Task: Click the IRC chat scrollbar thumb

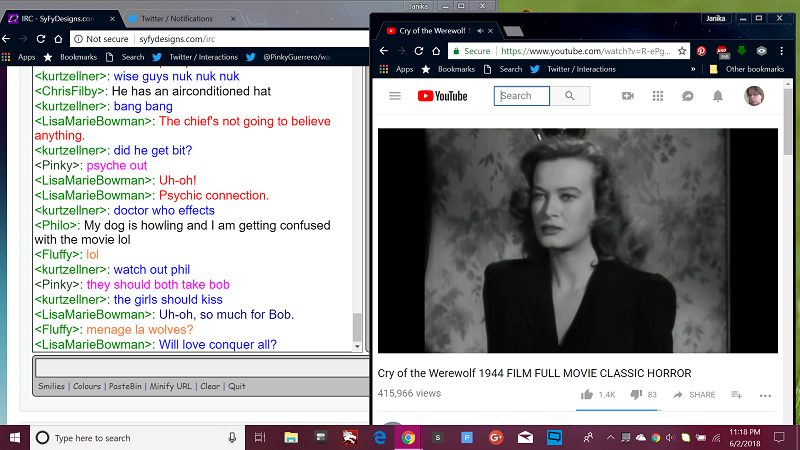Action: [357, 327]
